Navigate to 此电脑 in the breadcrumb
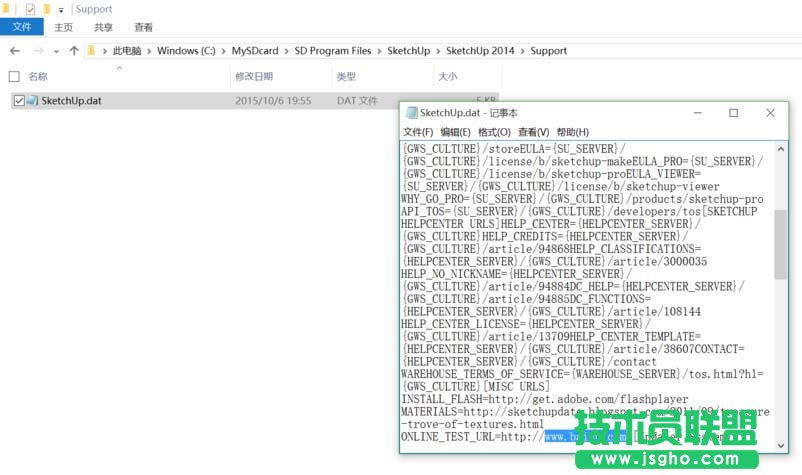Screen dimensions: 802x475 click(127, 51)
